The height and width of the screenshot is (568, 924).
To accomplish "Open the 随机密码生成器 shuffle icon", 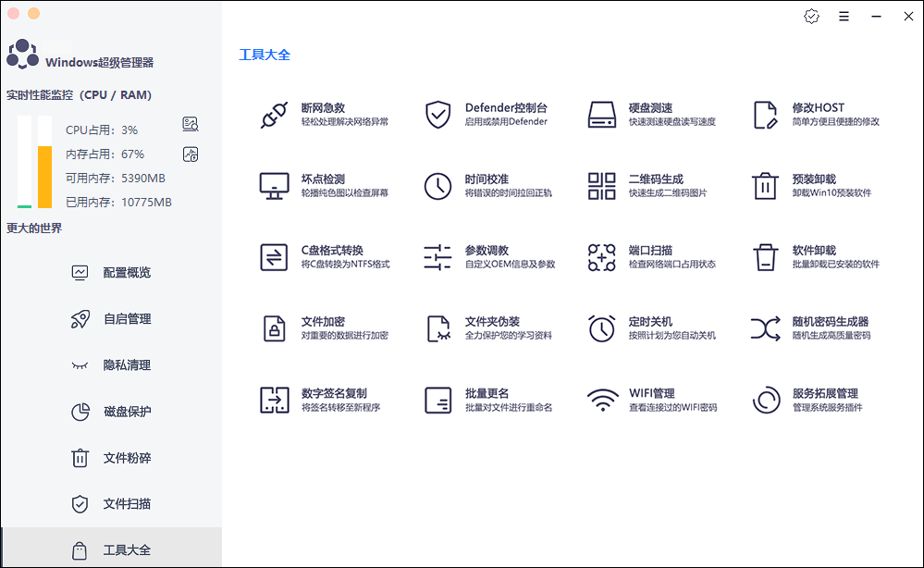I will [766, 328].
